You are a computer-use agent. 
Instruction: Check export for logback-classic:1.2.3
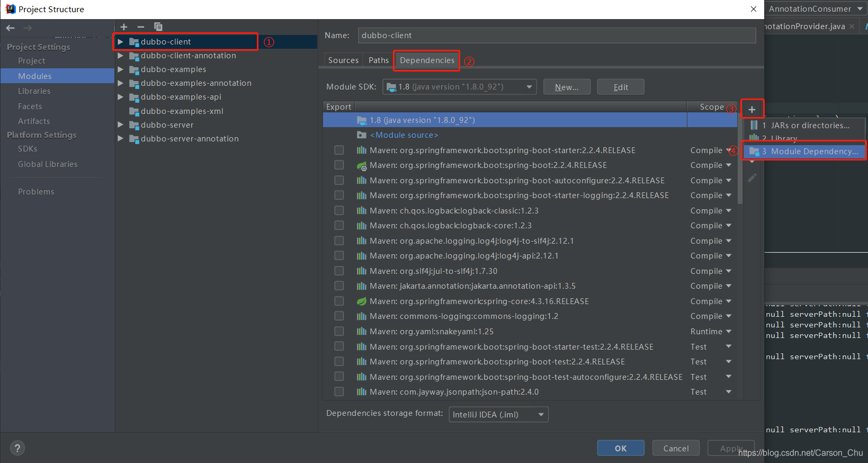click(339, 211)
